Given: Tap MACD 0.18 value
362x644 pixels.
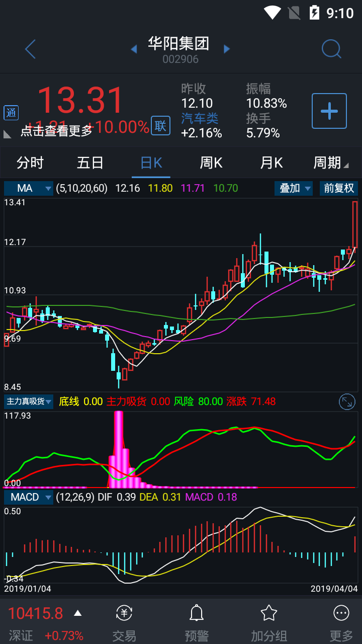Looking at the screenshot, I should (x=211, y=497).
